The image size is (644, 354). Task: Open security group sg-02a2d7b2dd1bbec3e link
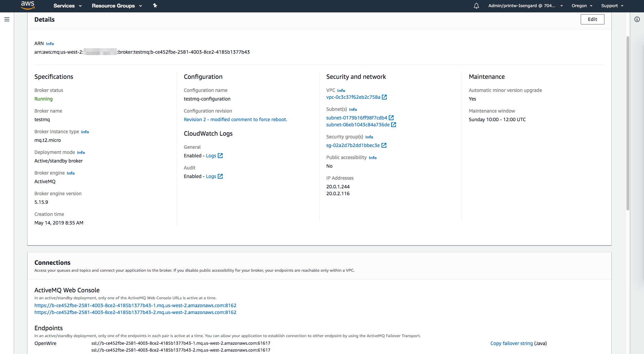tap(353, 145)
